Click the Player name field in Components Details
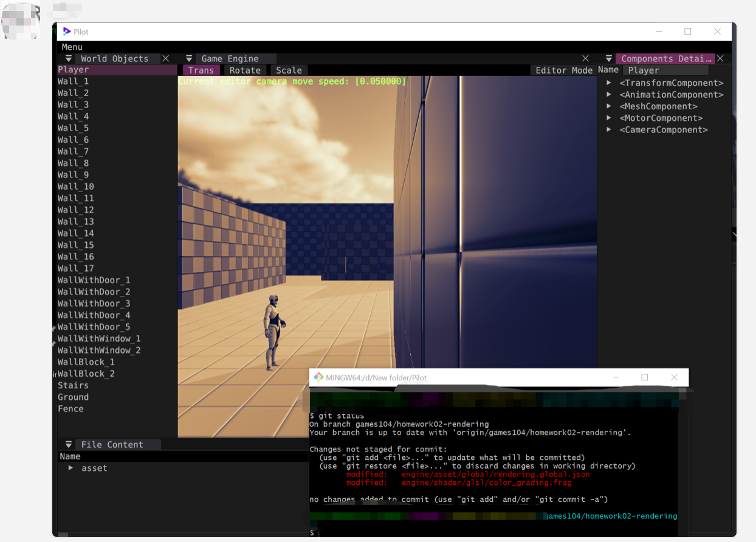Image resolution: width=756 pixels, height=542 pixels. pyautogui.click(x=665, y=70)
